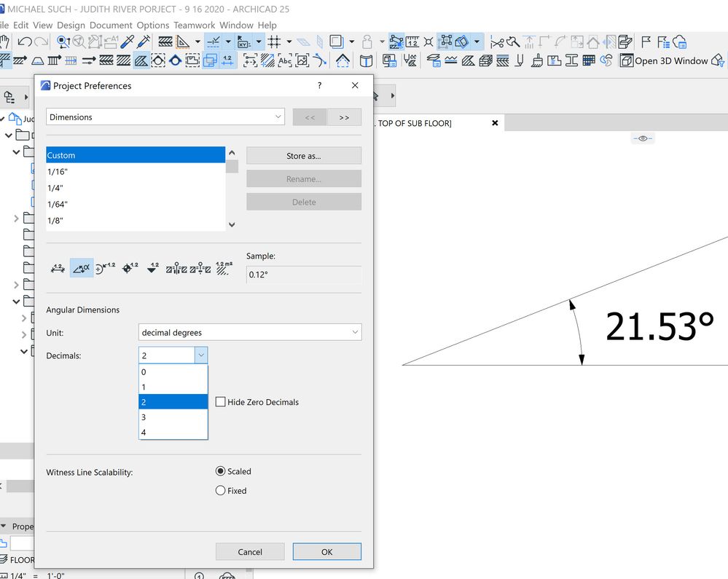Select the Fixed witness line option
728x579 pixels.
click(221, 490)
